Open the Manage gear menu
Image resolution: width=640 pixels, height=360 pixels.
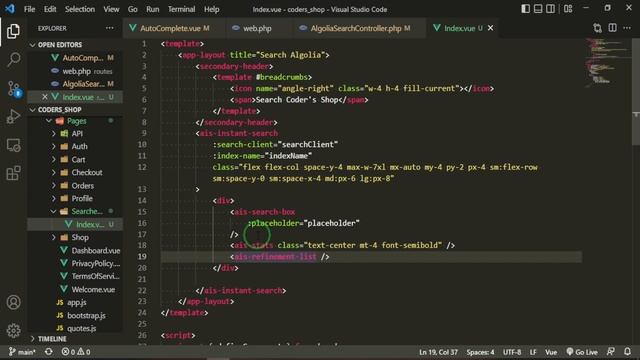pos(13,330)
